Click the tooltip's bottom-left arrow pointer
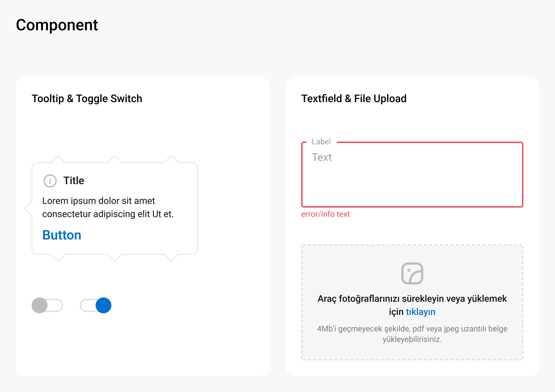Viewport: 555px width, 392px height. pos(58,258)
